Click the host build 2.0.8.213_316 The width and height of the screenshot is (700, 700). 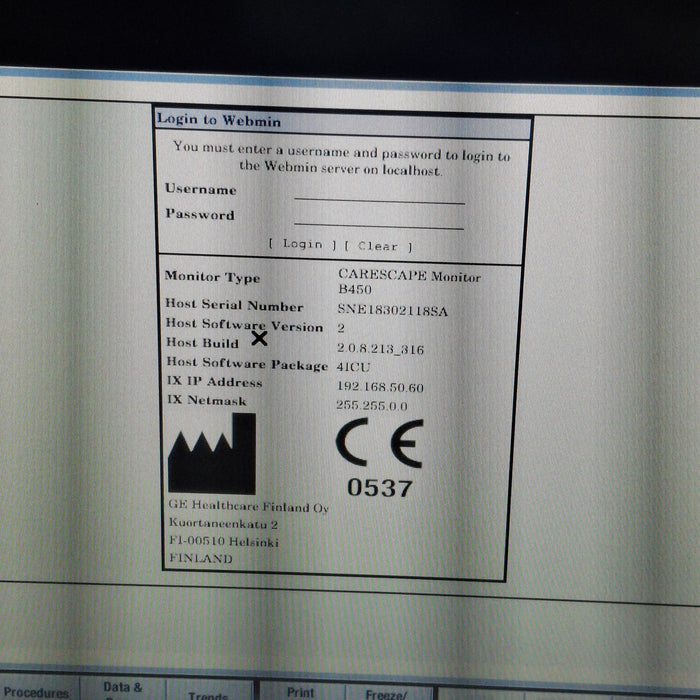pyautogui.click(x=380, y=348)
